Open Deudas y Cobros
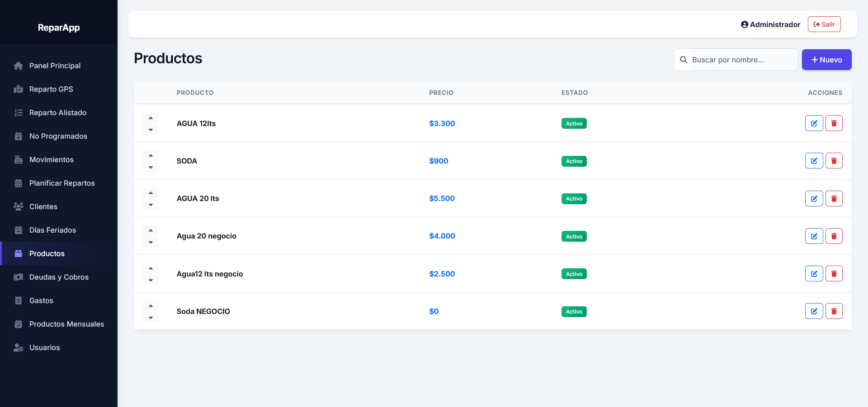 pyautogui.click(x=59, y=277)
